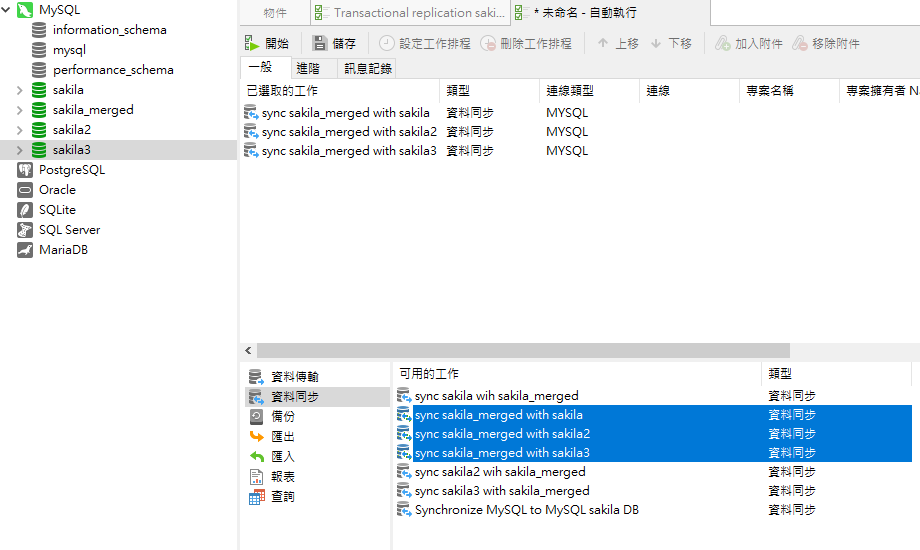
Task: Select the 匯出 (Export) job category
Action: tap(283, 437)
